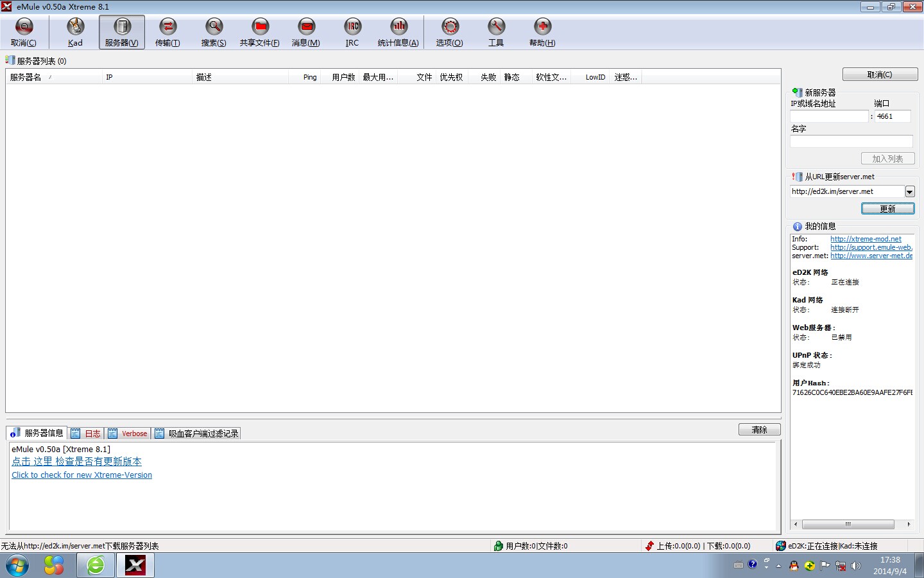Click the 取消(C) button in right panel
This screenshot has width=924, height=578.
[x=880, y=74]
